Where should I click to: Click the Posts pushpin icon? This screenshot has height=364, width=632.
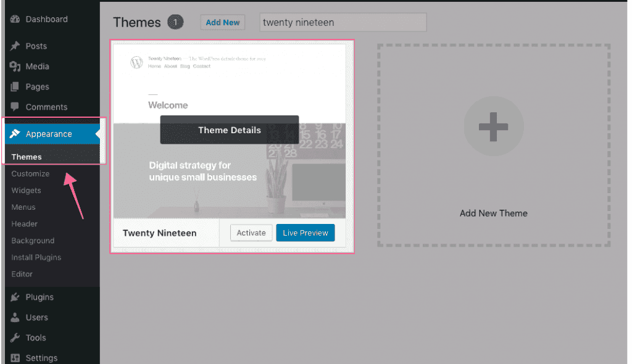15,46
